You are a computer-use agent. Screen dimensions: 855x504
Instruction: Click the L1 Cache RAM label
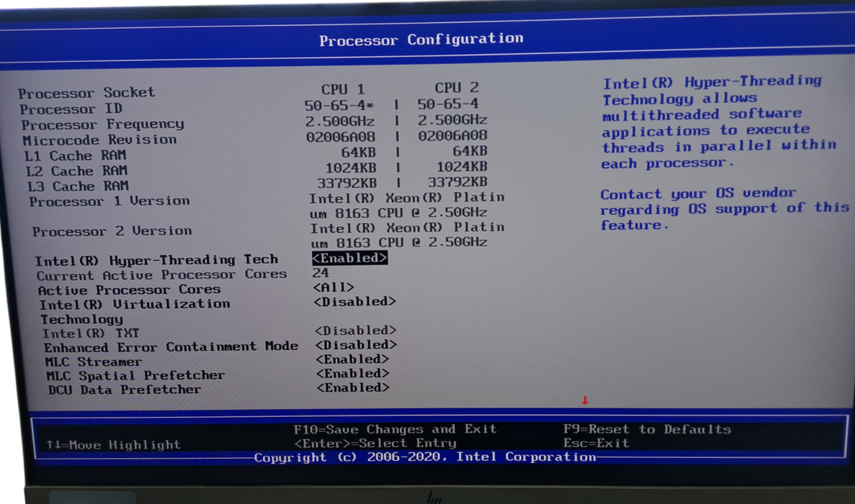tap(75, 156)
